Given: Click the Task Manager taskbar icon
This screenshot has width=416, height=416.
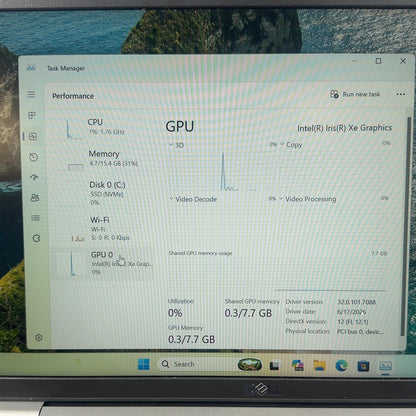Looking at the screenshot, I should [385, 366].
